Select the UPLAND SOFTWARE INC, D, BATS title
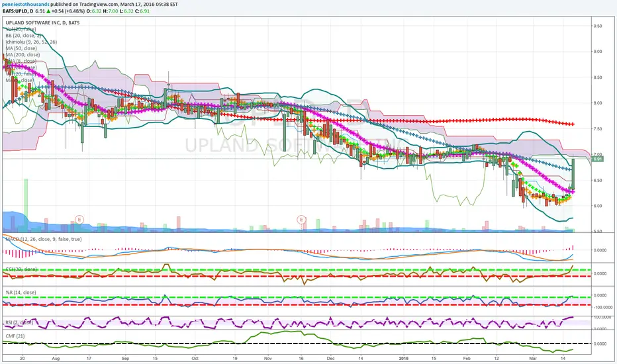The image size is (617, 364). point(42,23)
